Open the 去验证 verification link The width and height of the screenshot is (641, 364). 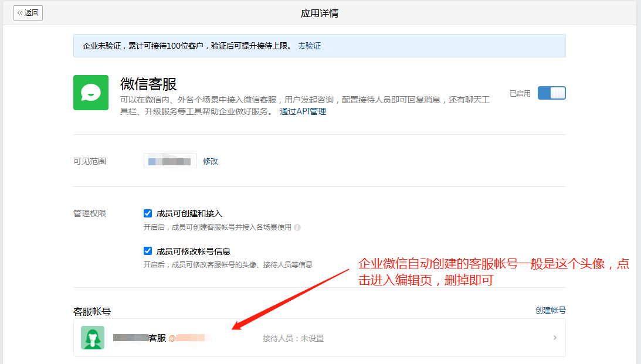tap(309, 46)
